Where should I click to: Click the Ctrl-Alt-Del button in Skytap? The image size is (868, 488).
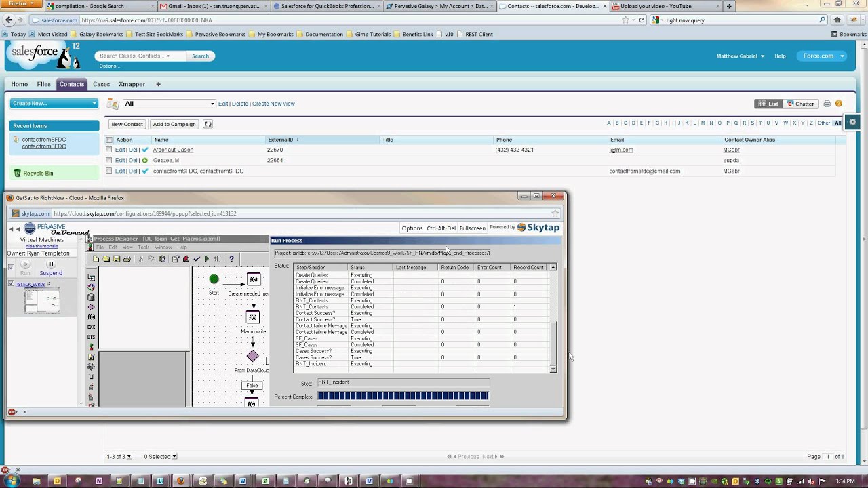441,228
